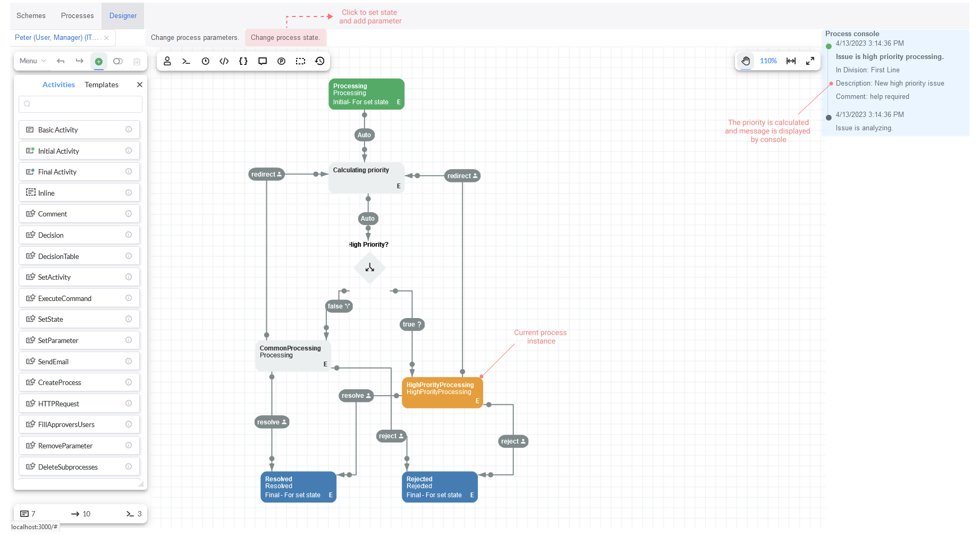Image resolution: width=980 pixels, height=535 pixels.
Task: Close the Peter (User, Manager) tab
Action: [x=107, y=38]
